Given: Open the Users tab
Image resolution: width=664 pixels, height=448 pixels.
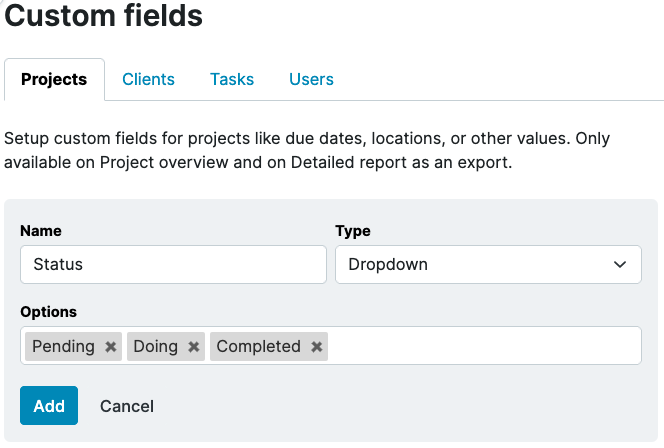Looking at the screenshot, I should pos(311,80).
